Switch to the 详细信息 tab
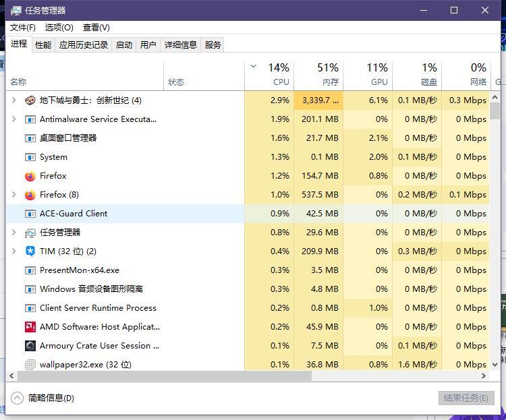The width and height of the screenshot is (506, 420). pos(180,45)
